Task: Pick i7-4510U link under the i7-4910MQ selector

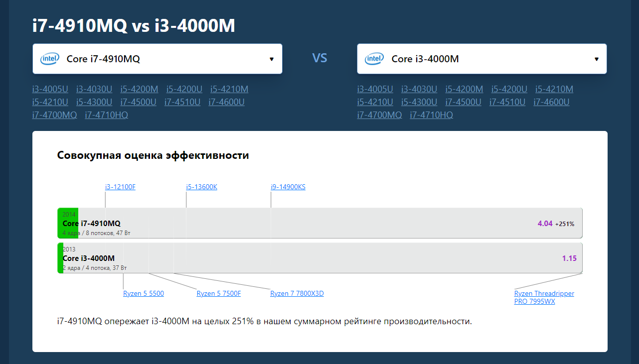Action: pos(182,102)
